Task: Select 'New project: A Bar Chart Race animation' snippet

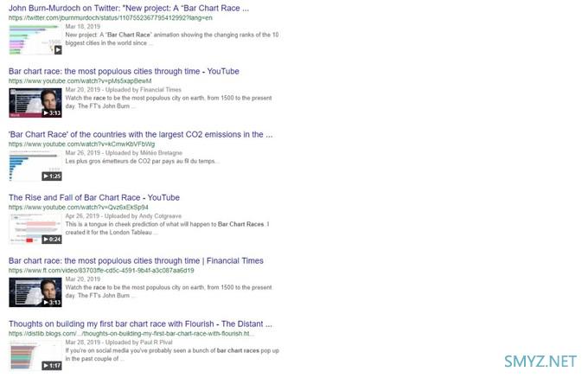Action: tap(172, 39)
